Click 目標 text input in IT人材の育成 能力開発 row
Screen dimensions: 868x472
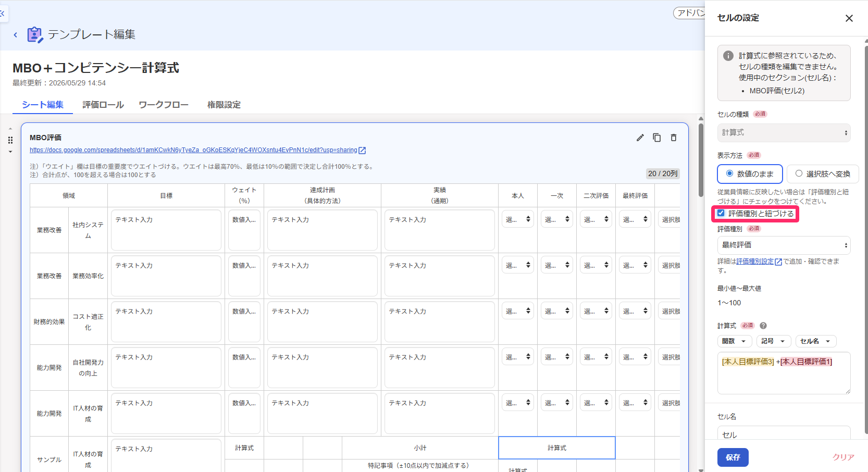166,414
